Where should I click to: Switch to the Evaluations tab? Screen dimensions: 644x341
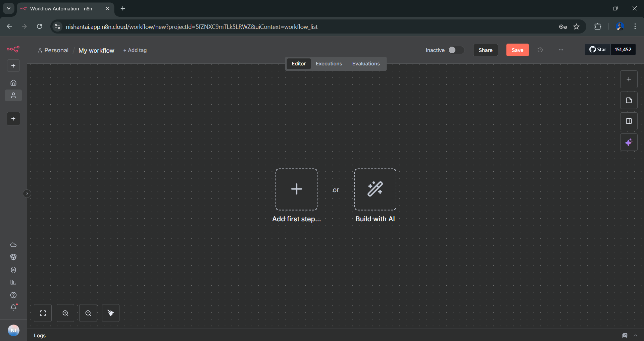coord(366,63)
